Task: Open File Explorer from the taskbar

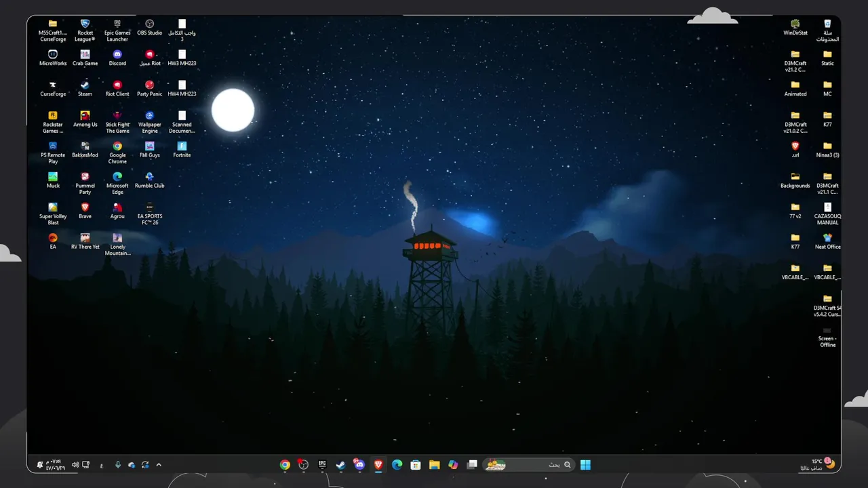Action: coord(434,465)
